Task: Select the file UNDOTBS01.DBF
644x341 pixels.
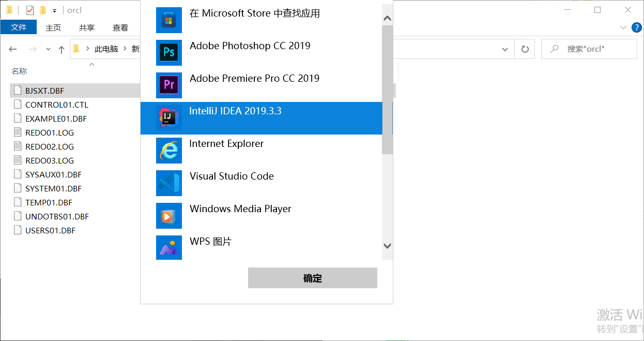Action: click(57, 216)
